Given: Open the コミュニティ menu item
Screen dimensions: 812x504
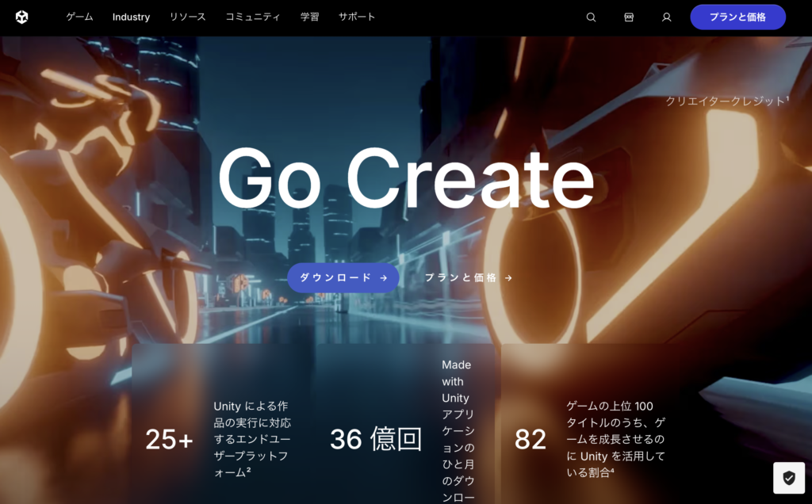Looking at the screenshot, I should click(252, 17).
